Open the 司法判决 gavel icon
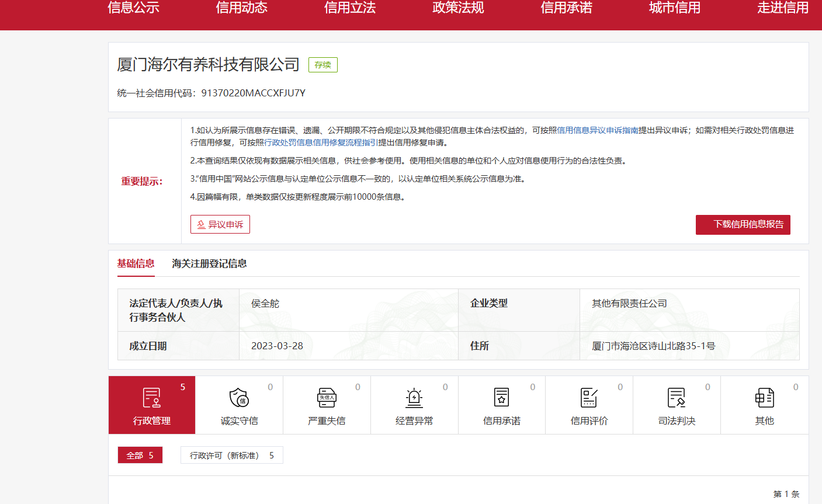This screenshot has width=822, height=504. pos(677,398)
